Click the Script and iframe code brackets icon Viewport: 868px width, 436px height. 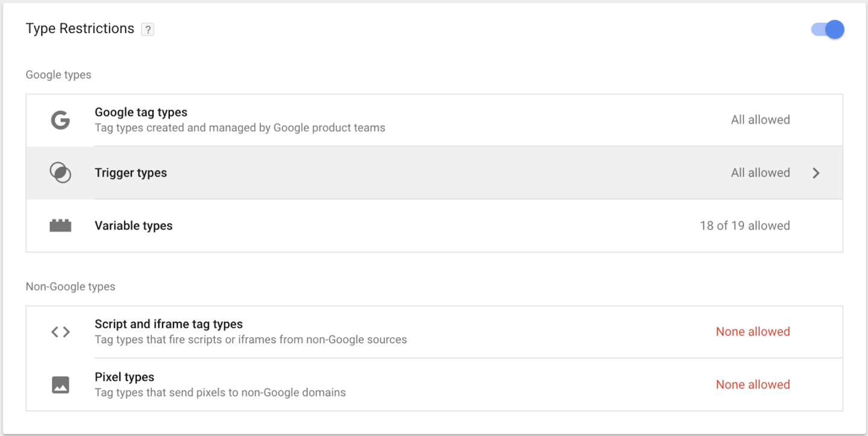point(60,332)
